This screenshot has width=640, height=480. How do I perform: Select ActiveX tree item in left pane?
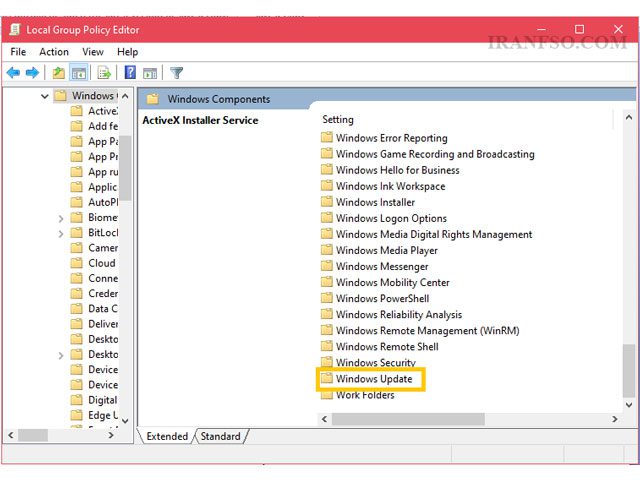[95, 111]
